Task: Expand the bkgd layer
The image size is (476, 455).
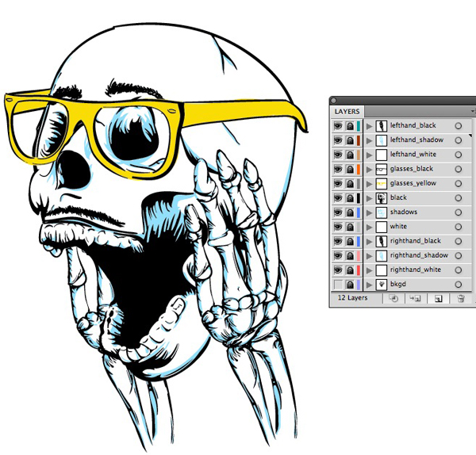Action: tap(369, 285)
